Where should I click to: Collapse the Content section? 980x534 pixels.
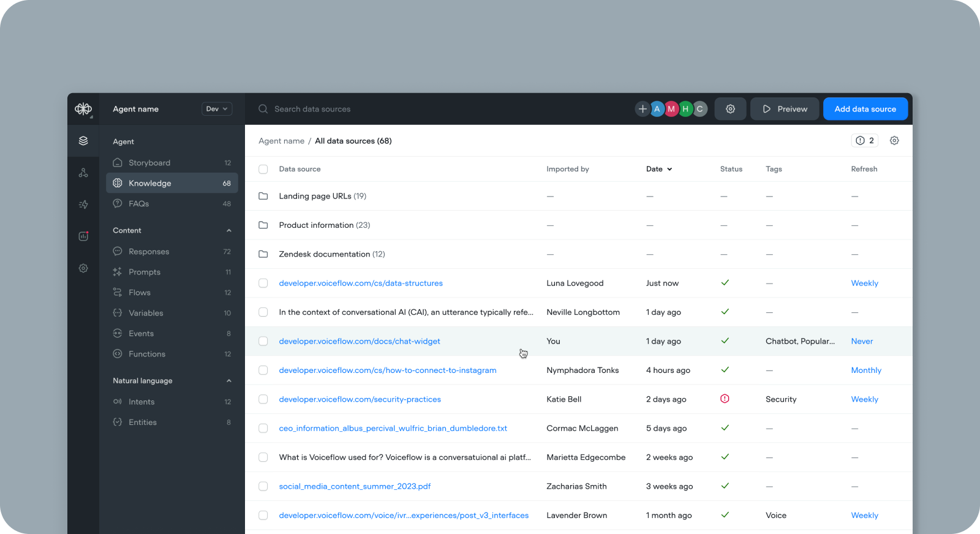[x=229, y=231]
